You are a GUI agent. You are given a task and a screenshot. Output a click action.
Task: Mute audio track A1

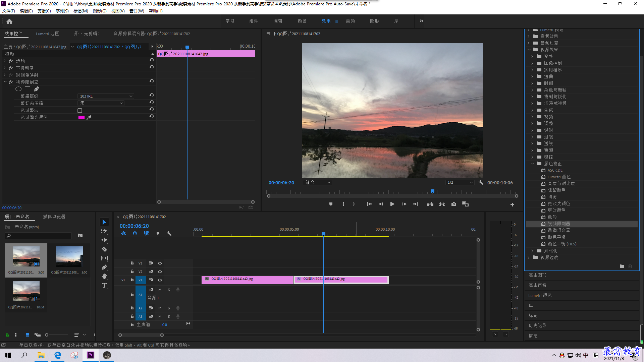(160, 290)
